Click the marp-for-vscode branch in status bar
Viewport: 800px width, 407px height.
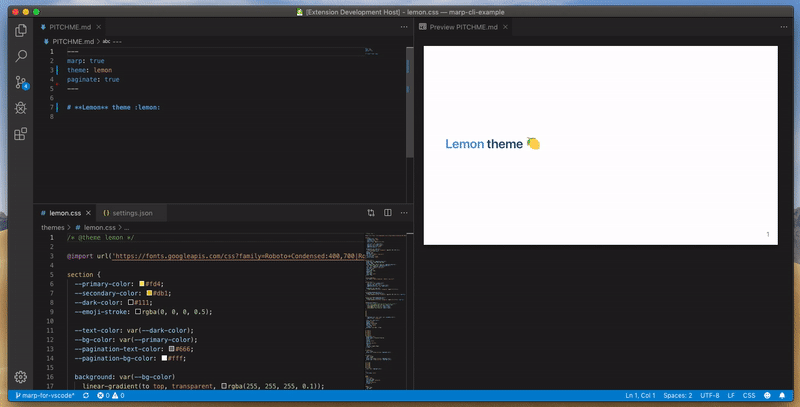tap(45, 397)
